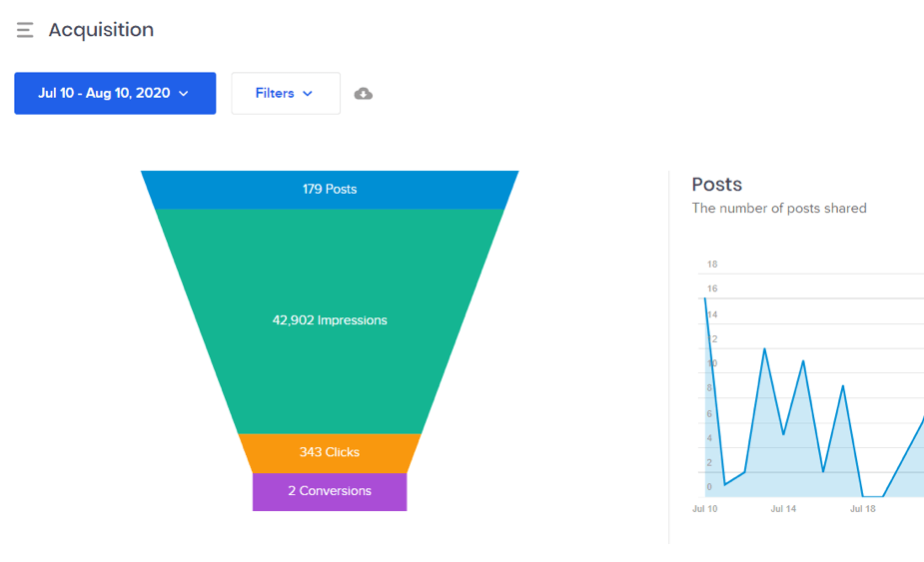Click 'The number of posts shared' subtitle

pos(779,208)
